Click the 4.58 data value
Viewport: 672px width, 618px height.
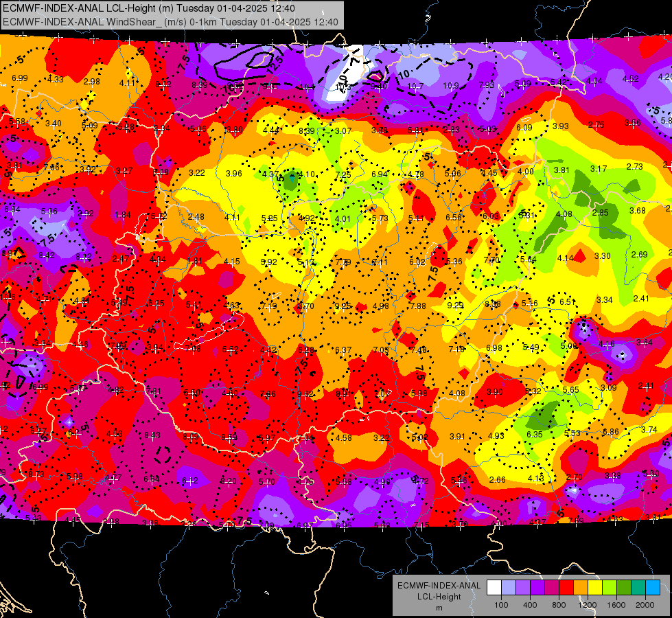[343, 437]
